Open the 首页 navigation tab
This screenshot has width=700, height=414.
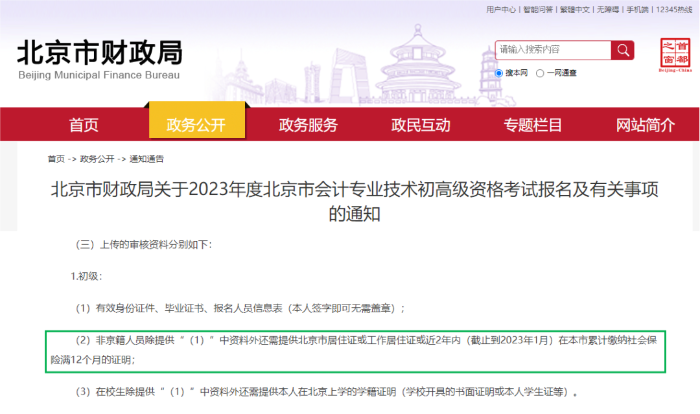(x=84, y=125)
